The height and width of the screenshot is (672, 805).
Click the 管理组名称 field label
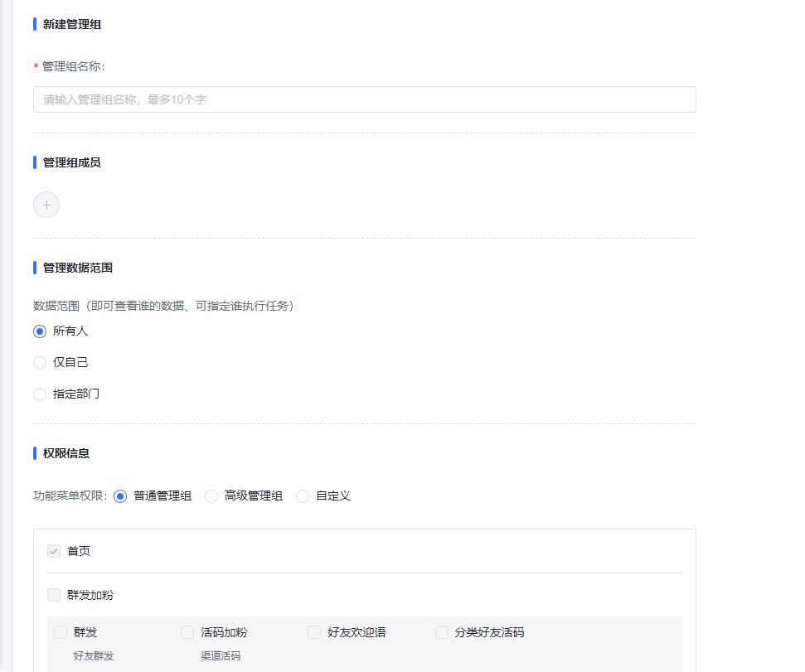click(73, 66)
